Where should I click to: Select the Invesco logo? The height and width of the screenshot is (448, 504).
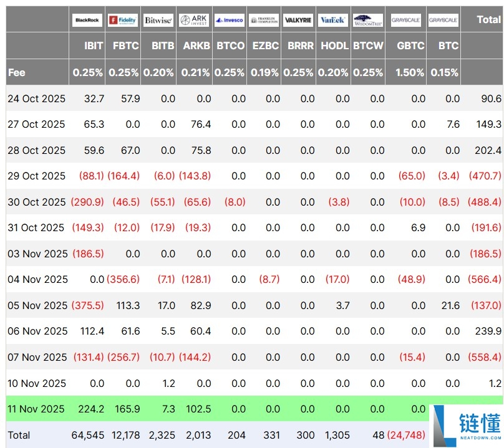pyautogui.click(x=230, y=20)
